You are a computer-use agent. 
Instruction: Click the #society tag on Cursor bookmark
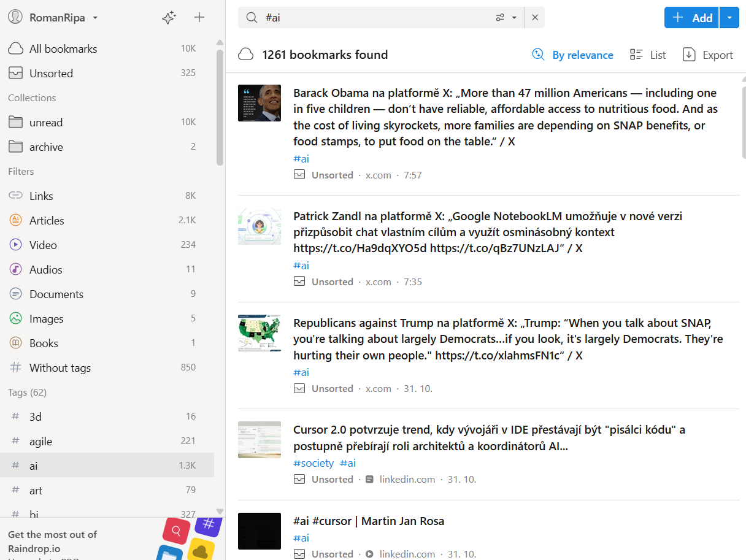pyautogui.click(x=313, y=463)
